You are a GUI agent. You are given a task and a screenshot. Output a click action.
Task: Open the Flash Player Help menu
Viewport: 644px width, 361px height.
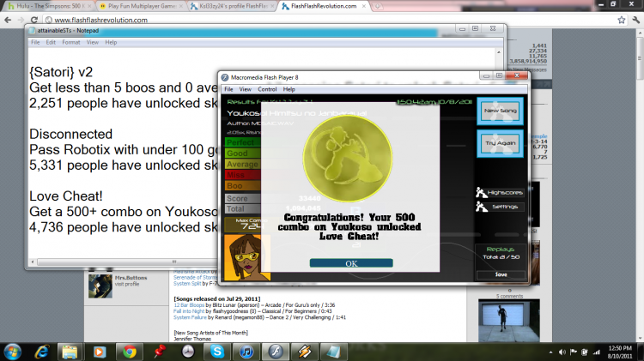coord(289,89)
